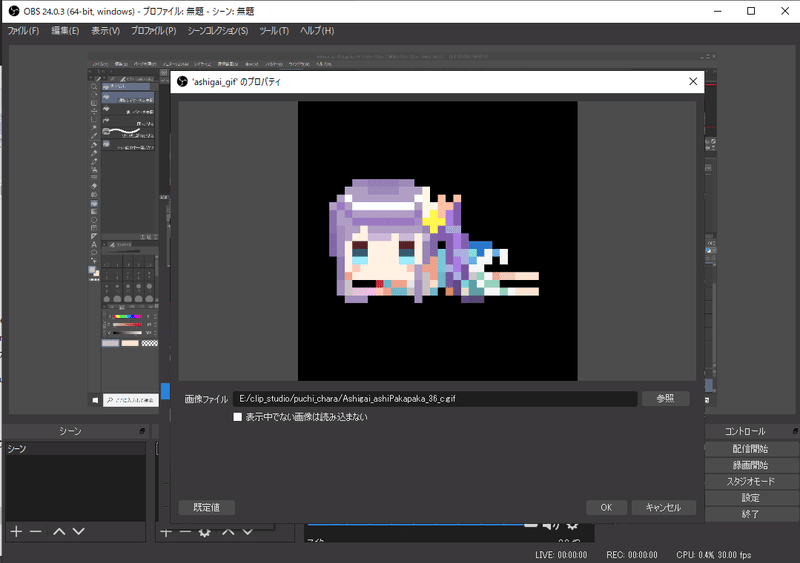
Task: Click the キャンセル button
Action: point(663,507)
